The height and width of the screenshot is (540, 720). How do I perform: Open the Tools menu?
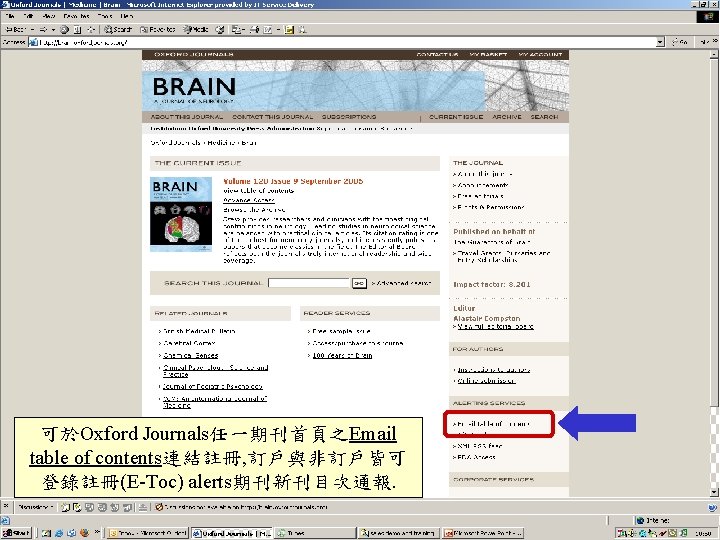105,16
